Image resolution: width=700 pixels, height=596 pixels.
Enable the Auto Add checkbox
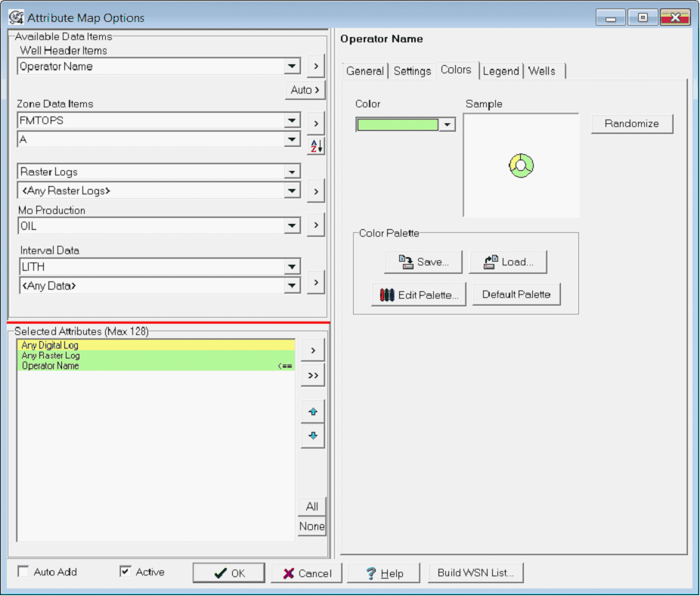(23, 572)
